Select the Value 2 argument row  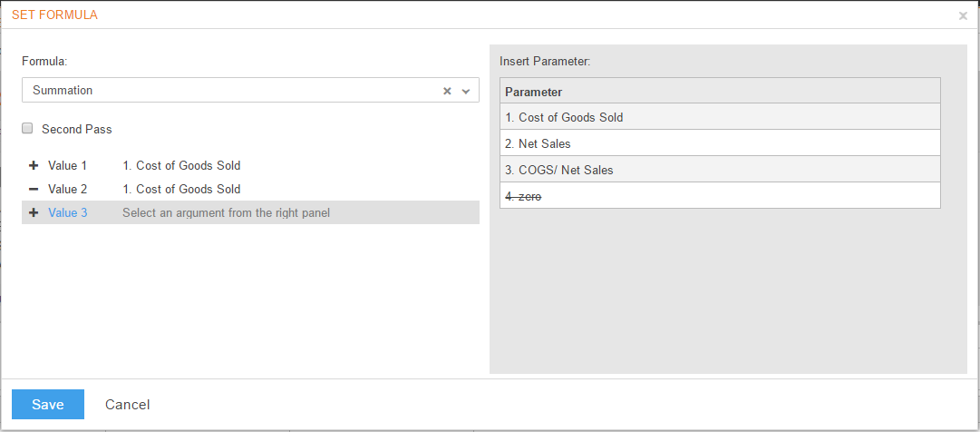pos(250,189)
